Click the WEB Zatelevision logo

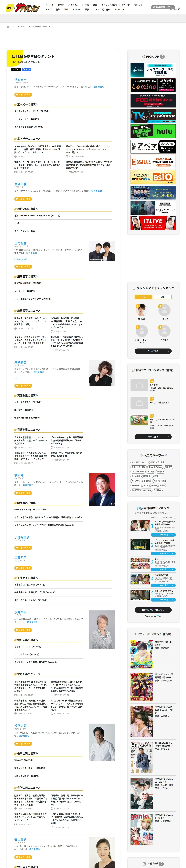click(23, 7)
